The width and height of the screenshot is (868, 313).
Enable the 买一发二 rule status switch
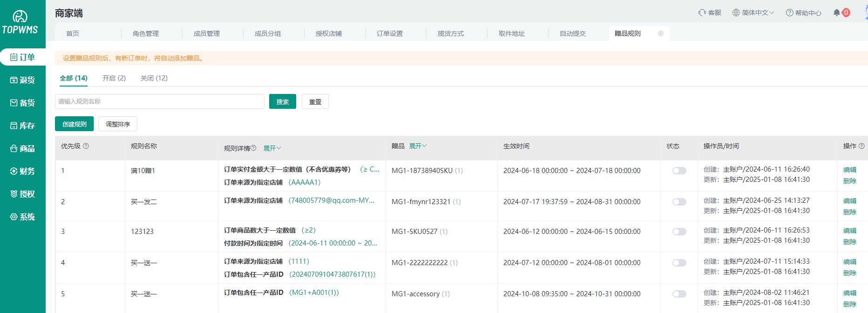tap(679, 202)
